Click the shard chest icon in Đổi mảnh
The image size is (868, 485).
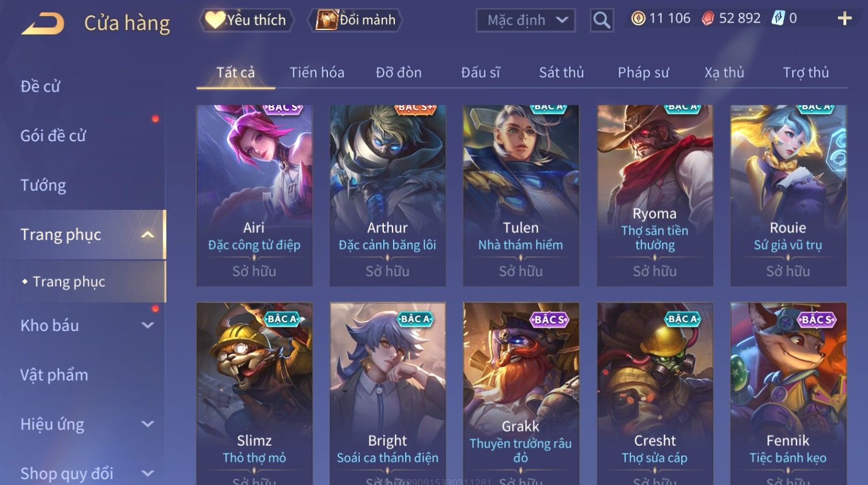327,20
